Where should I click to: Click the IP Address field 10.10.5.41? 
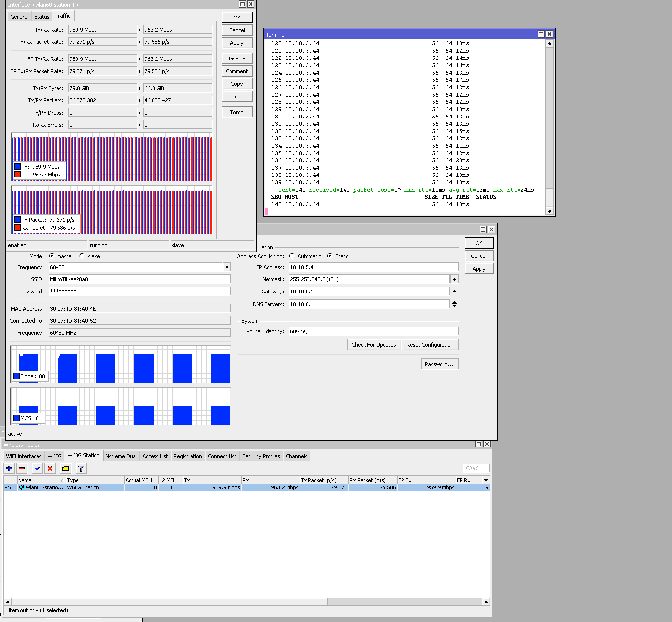tap(373, 267)
